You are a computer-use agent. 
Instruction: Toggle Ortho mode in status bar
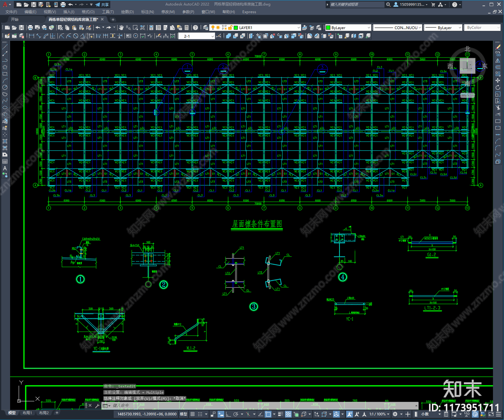click(x=228, y=414)
